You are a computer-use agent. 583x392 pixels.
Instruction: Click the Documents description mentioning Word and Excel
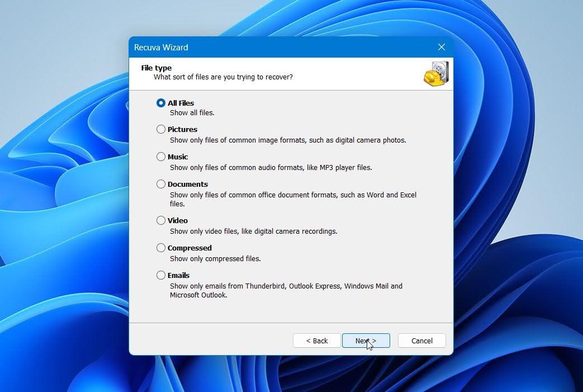pos(293,199)
